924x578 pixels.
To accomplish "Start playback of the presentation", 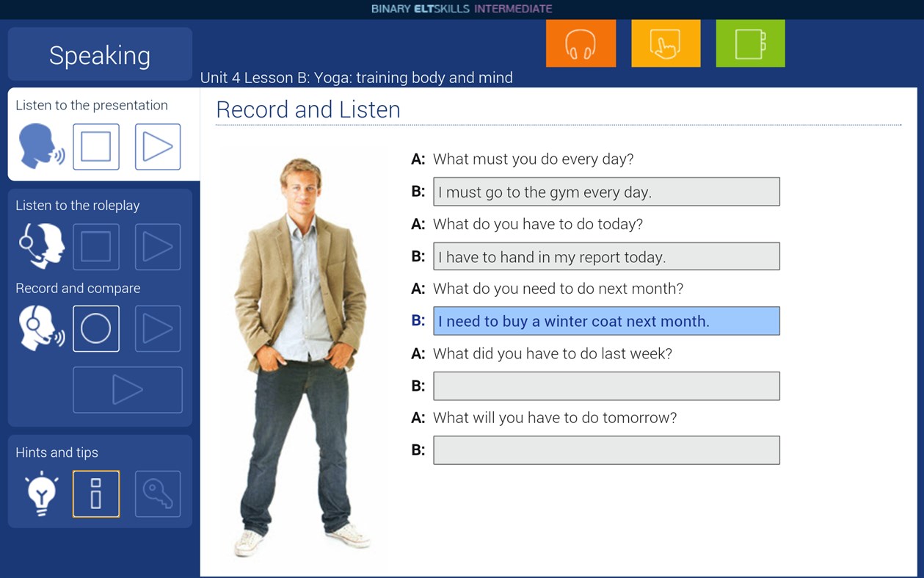I will (157, 146).
